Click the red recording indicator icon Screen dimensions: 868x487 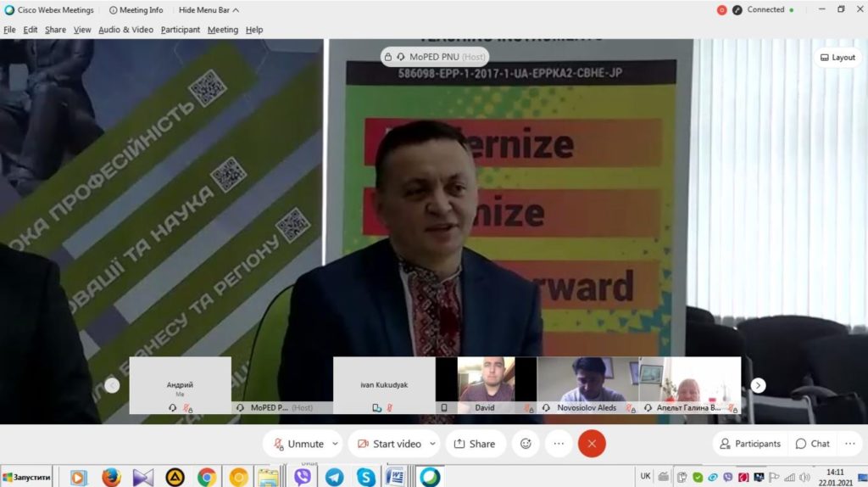[x=722, y=10]
